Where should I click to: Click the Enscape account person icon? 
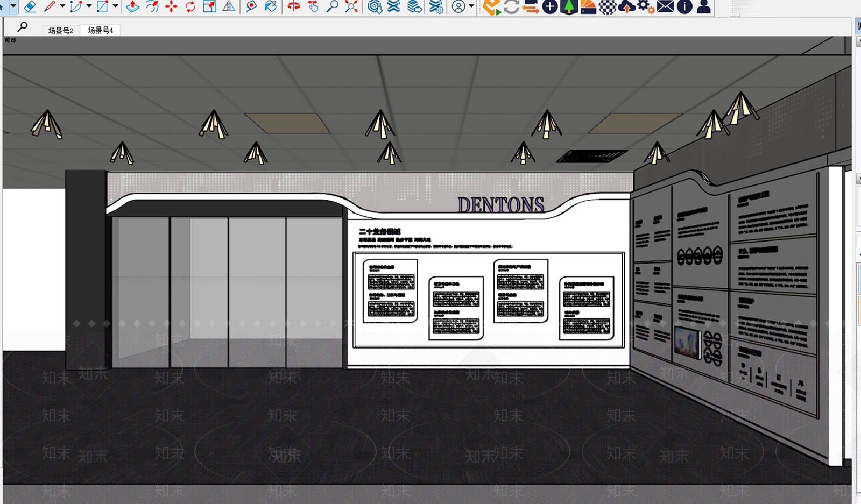pyautogui.click(x=704, y=6)
